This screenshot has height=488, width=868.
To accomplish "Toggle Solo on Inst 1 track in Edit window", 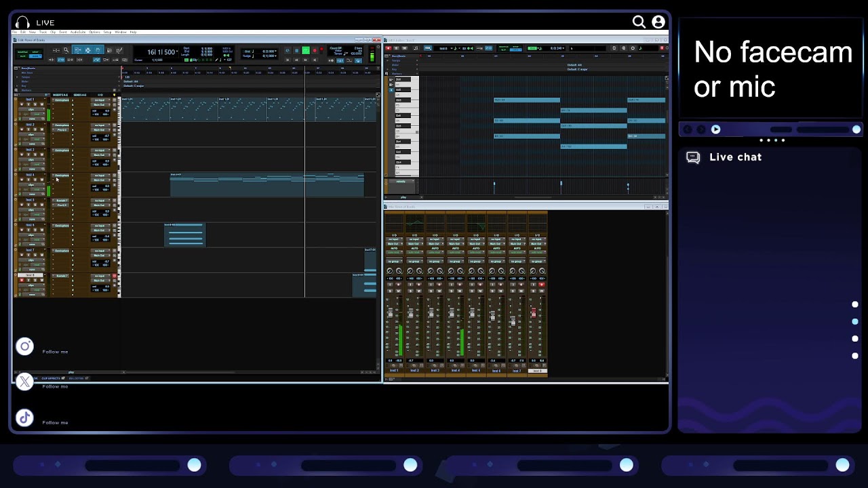I will (35, 104).
